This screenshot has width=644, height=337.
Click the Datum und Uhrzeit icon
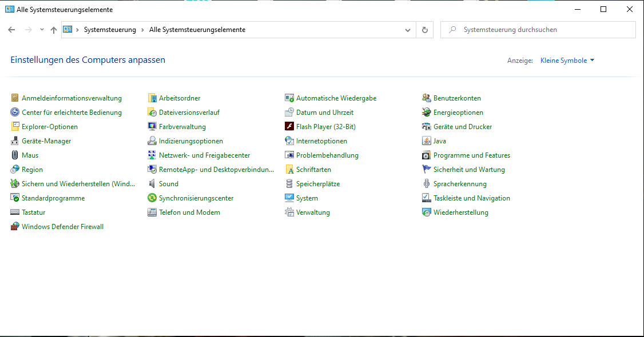click(289, 113)
